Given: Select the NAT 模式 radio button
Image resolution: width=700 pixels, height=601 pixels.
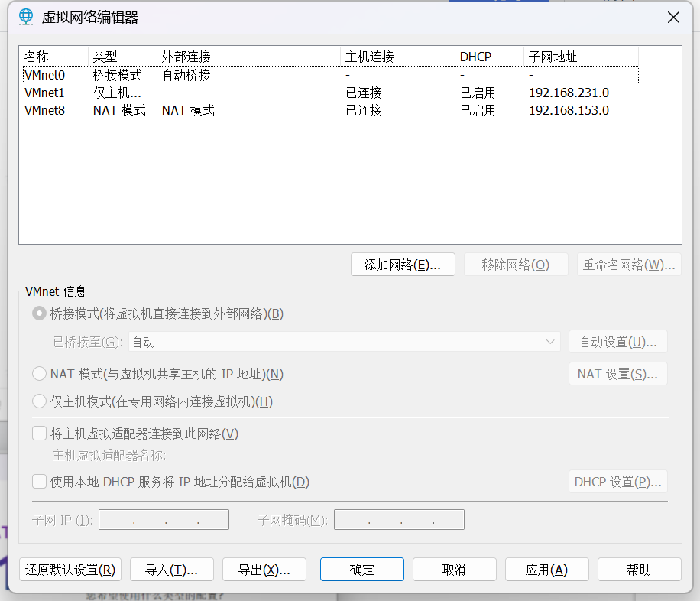Looking at the screenshot, I should pos(39,374).
